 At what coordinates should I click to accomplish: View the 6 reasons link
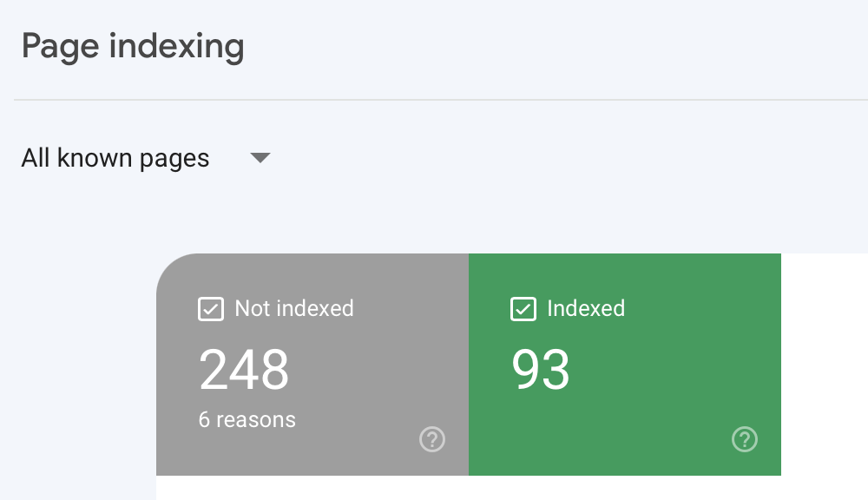point(247,420)
